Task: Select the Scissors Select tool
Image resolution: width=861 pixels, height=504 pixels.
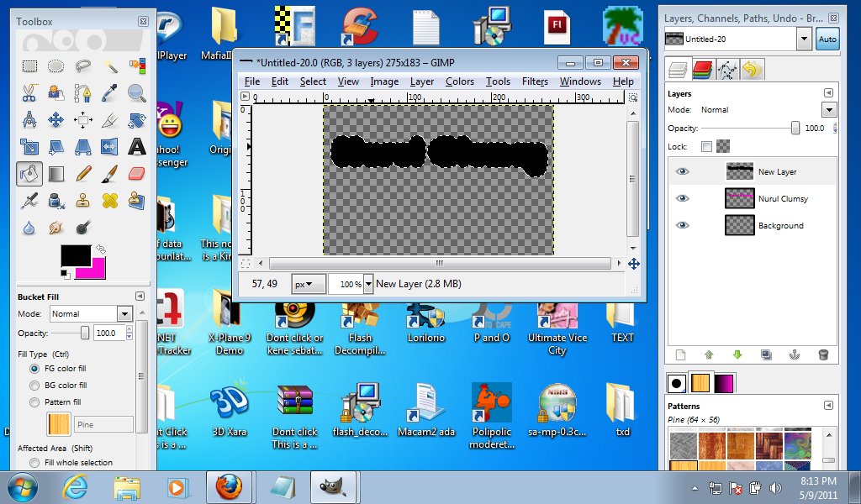Action: tap(29, 92)
